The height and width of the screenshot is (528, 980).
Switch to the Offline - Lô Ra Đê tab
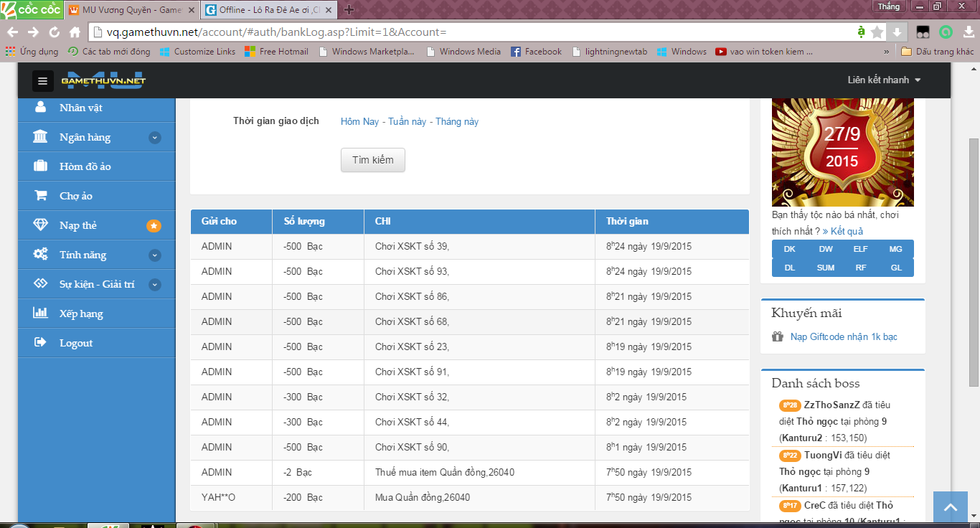point(269,10)
